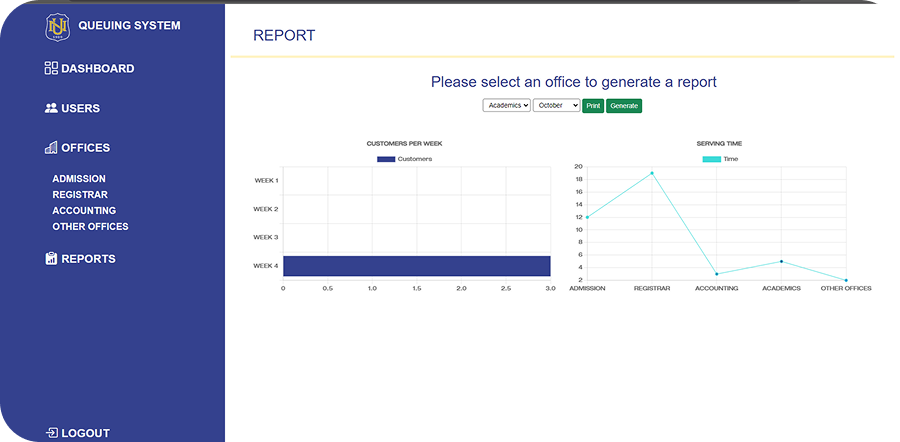This screenshot has height=442, width=900.
Task: Toggle the Customers legend in bar chart
Action: 404,159
